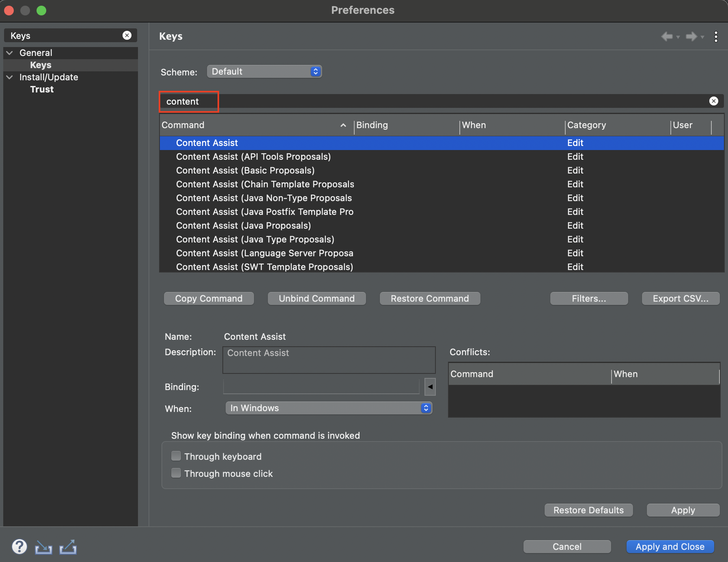
Task: Click Conflicts table When column header
Action: click(666, 374)
